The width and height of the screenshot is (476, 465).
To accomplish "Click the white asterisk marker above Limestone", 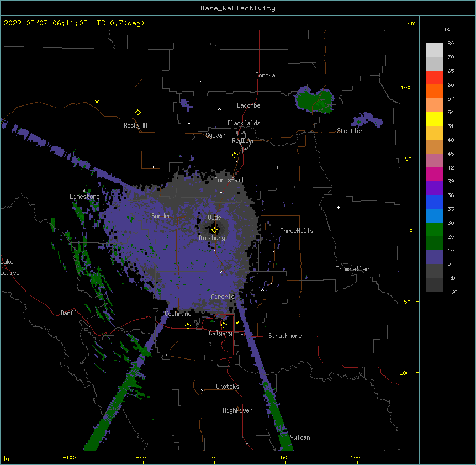I will click(84, 191).
